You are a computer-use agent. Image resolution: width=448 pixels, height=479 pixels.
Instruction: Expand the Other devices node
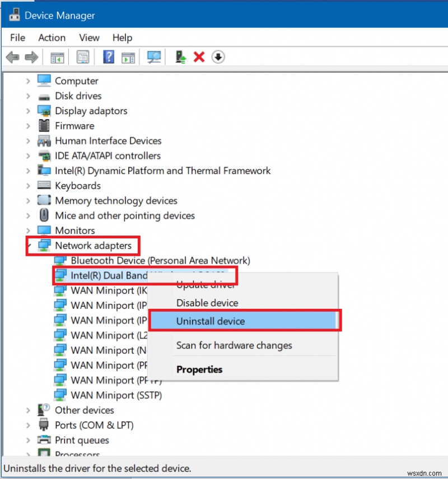click(x=29, y=410)
